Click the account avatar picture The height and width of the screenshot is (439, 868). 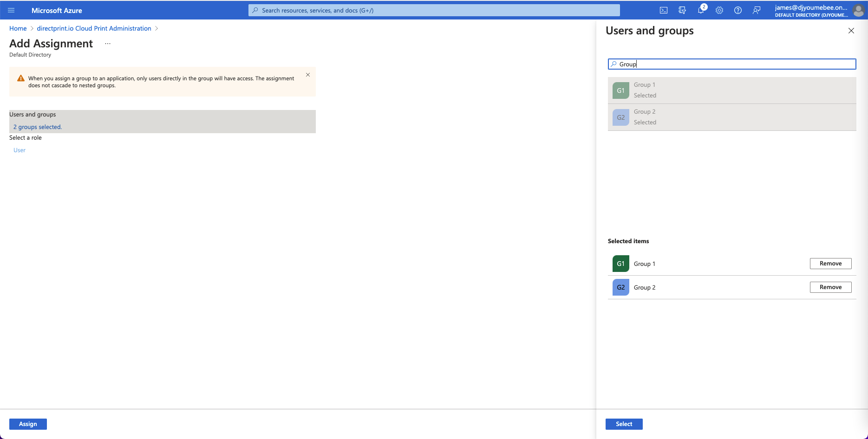point(858,11)
